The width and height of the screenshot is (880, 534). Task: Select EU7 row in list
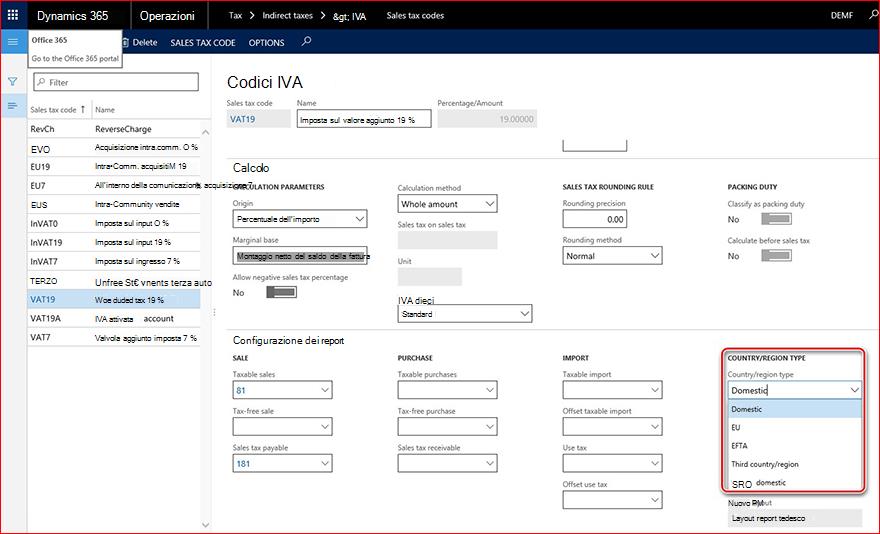coord(114,185)
